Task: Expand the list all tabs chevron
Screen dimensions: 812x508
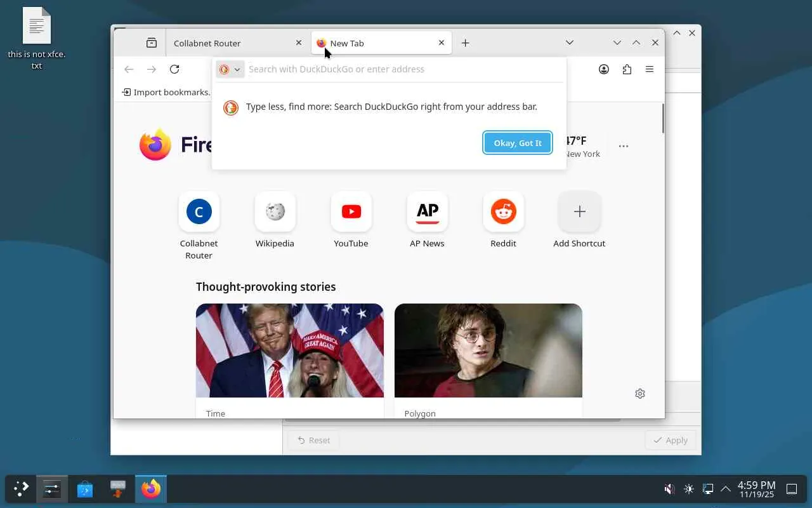Action: click(x=570, y=43)
